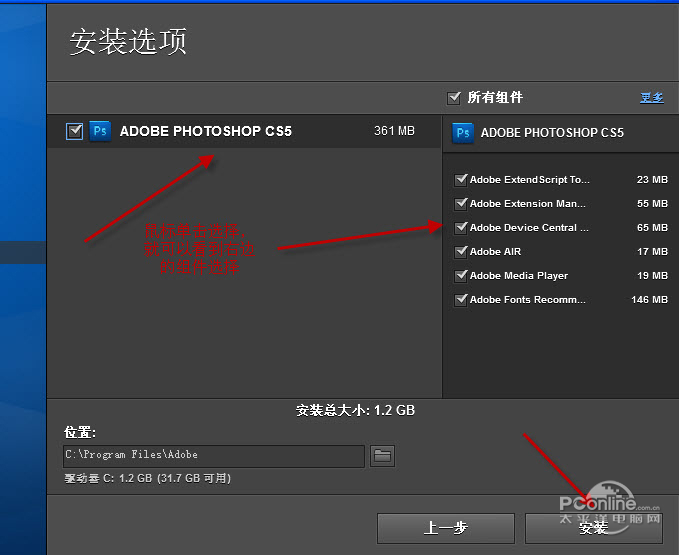Uncheck Adobe Fonts Recomm... component

461,300
